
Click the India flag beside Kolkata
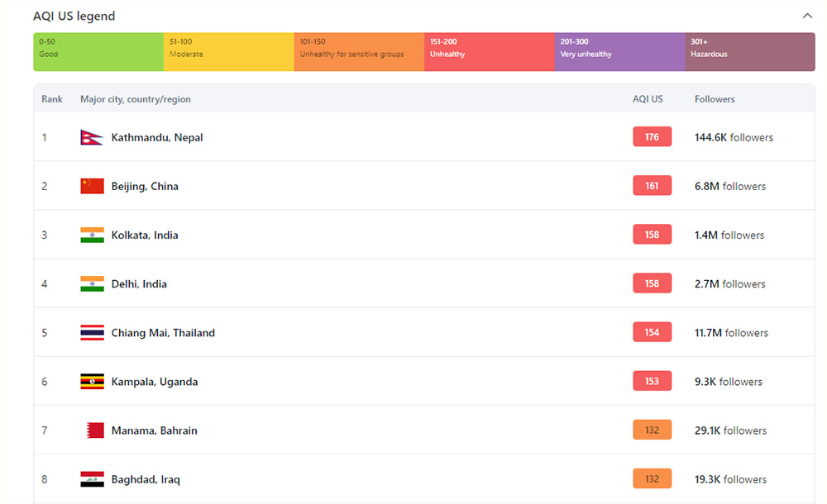tap(92, 235)
